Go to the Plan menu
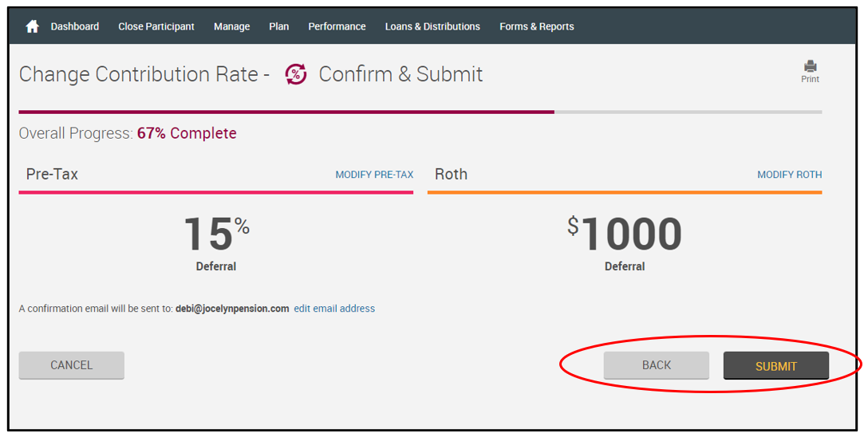This screenshot has width=868, height=441. pyautogui.click(x=279, y=26)
